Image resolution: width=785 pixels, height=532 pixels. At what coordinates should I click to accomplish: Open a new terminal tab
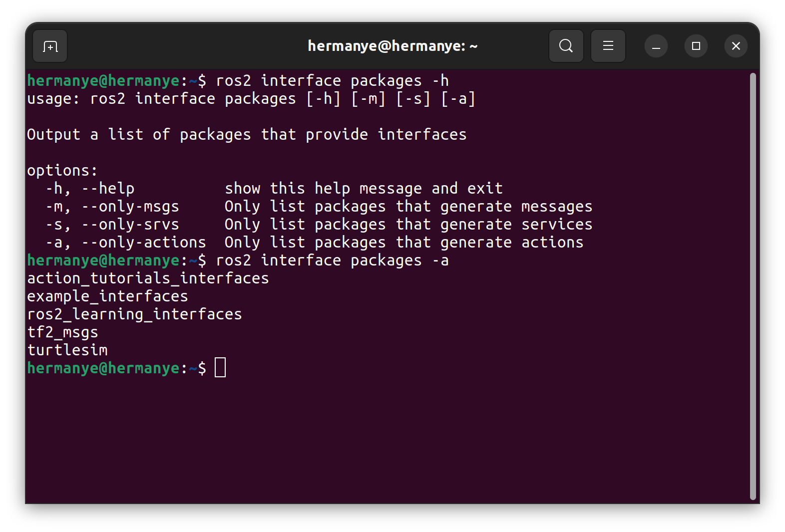pos(50,46)
